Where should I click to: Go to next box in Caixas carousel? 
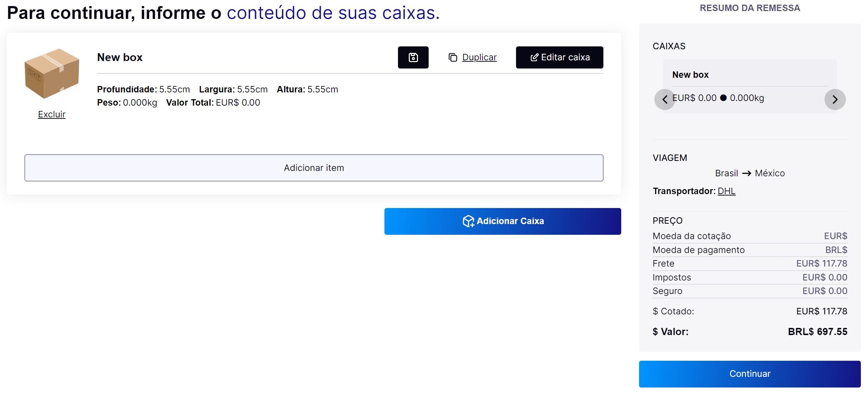835,100
